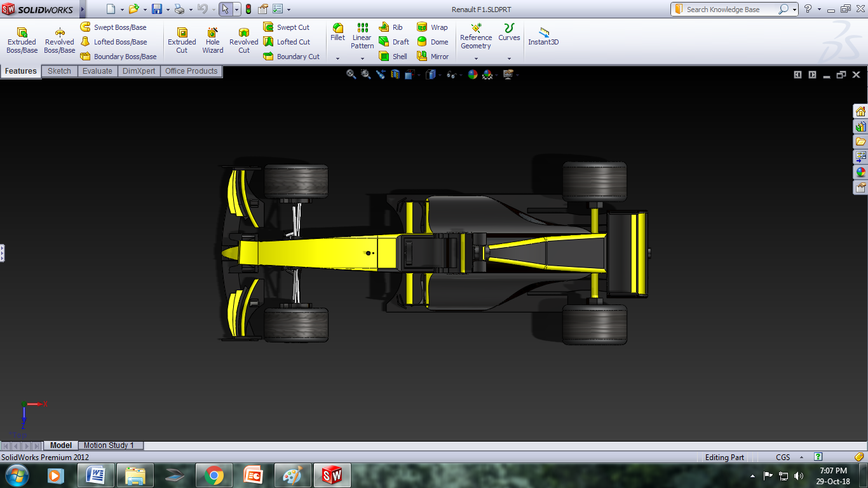The width and height of the screenshot is (868, 488).
Task: Activate the Shell feature
Action: [x=393, y=57]
